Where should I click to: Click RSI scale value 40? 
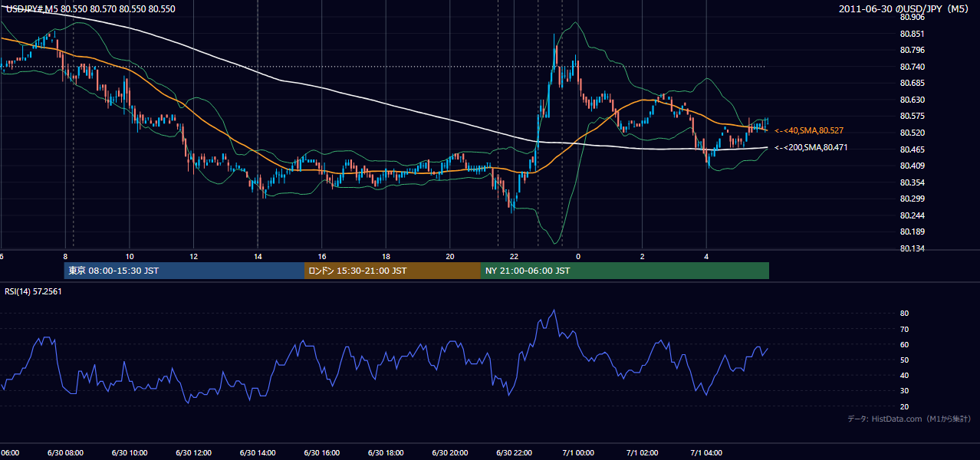904,376
